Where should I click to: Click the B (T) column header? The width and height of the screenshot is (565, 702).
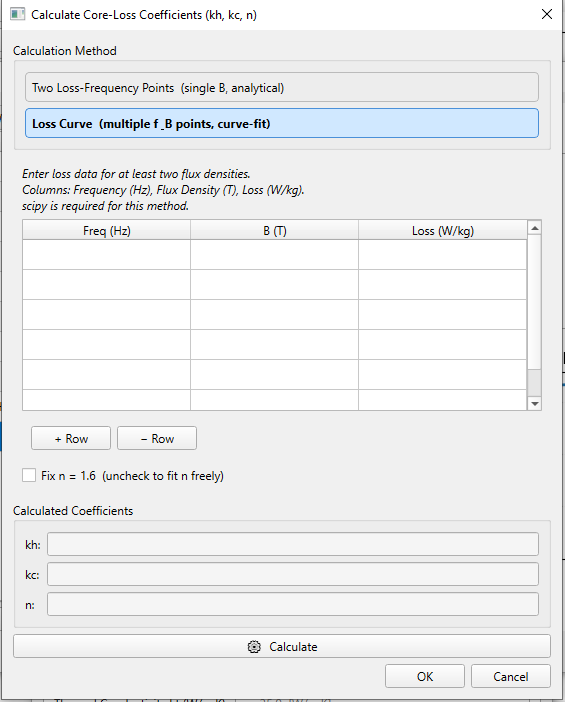(274, 230)
